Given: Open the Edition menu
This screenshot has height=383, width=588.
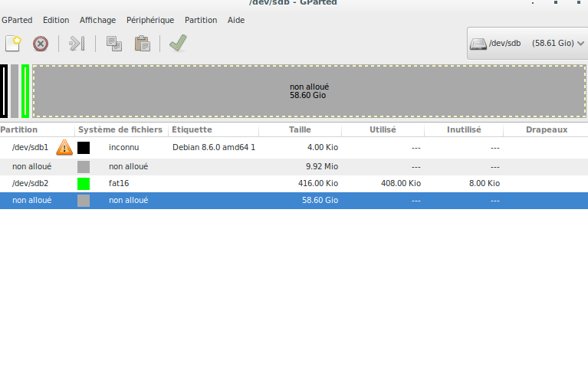Looking at the screenshot, I should tap(56, 20).
